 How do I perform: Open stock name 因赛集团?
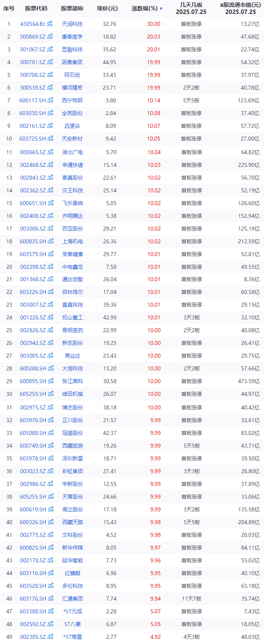[73, 62]
